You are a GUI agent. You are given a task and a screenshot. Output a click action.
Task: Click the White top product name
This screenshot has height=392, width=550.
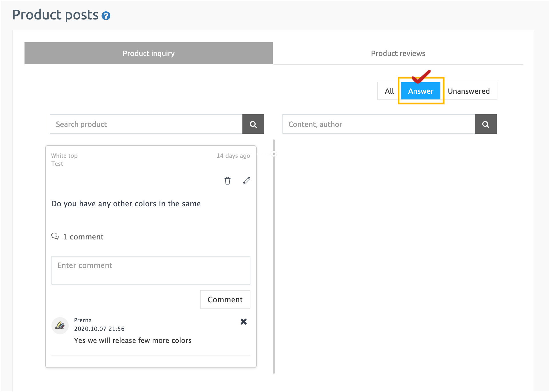64,156
